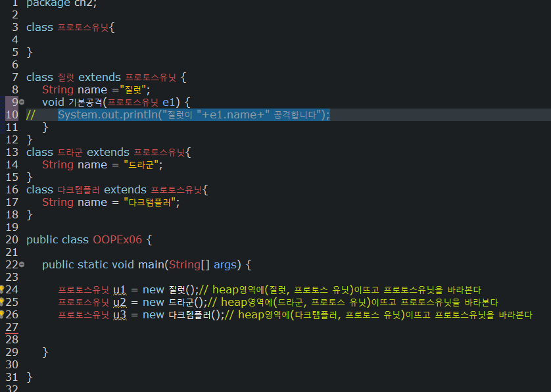551x392 pixels.
Task: Click the heap comment on line 24
Action: [340, 290]
